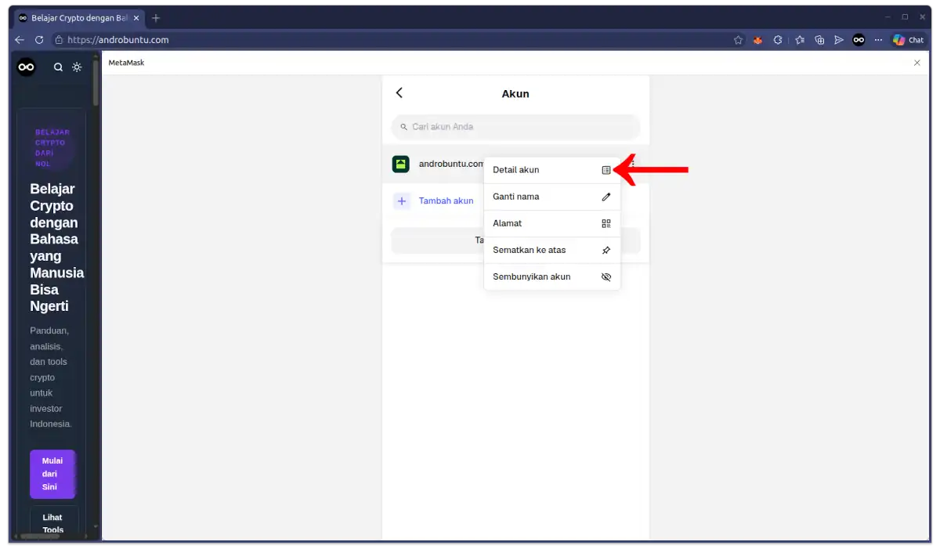Screen dimensions: 940x560
Task: Click the QR code icon beside Alamat
Action: pos(606,223)
